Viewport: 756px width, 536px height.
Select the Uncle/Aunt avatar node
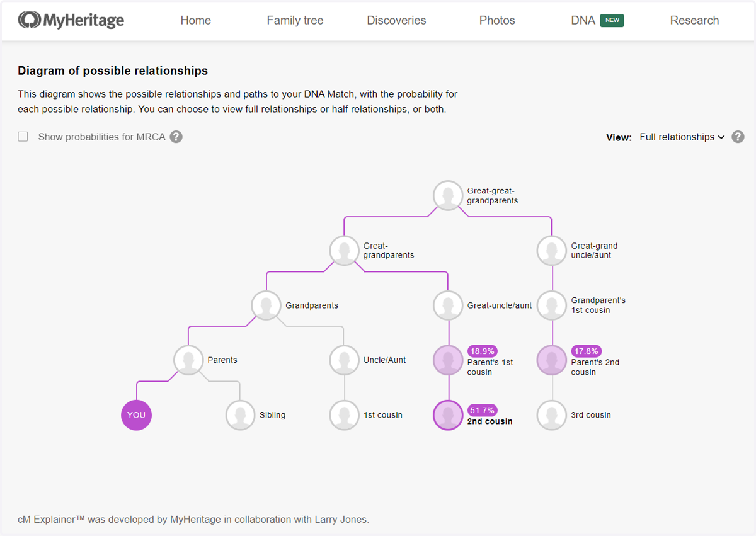345,360
